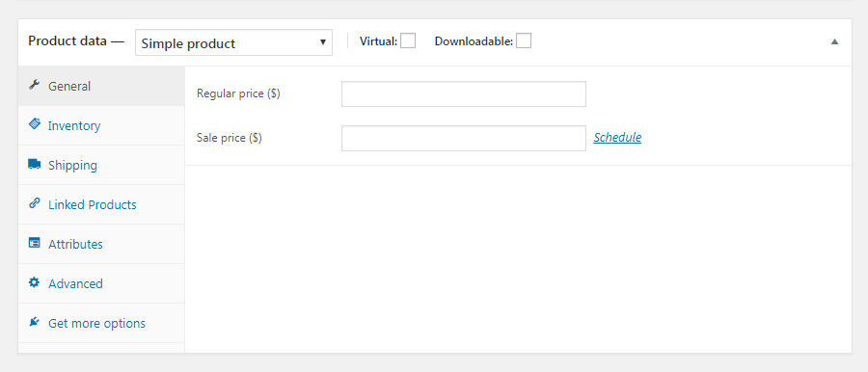The image size is (868, 372).
Task: Click the Linked Products chain icon
Action: [x=35, y=203]
